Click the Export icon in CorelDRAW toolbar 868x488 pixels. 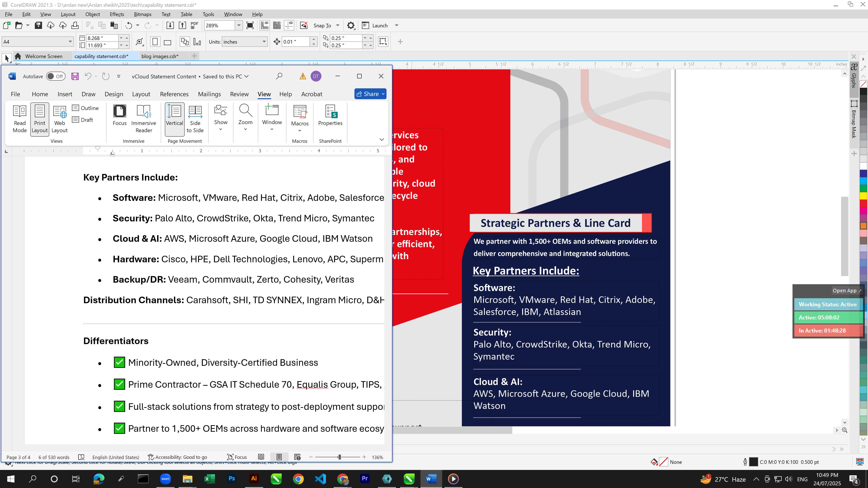182,25
